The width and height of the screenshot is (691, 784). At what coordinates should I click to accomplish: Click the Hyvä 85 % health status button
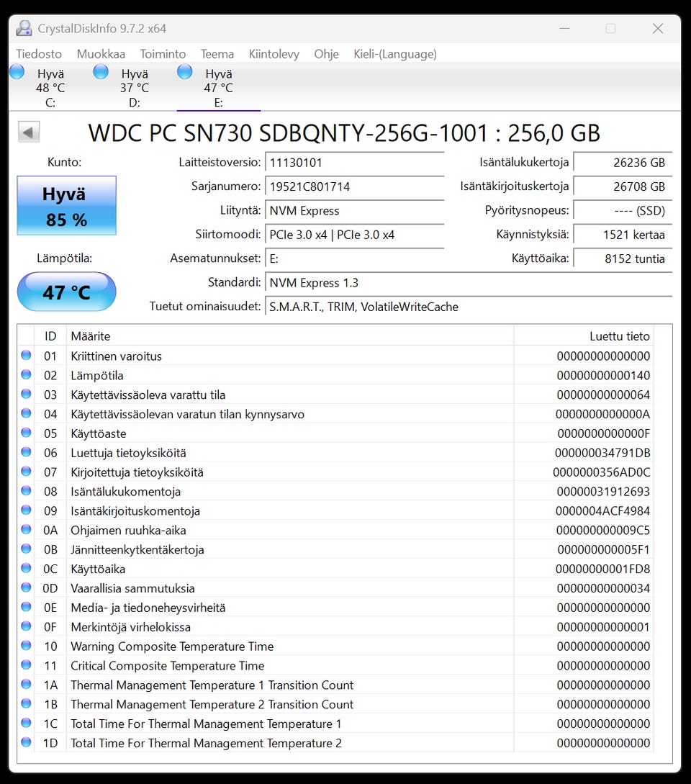click(x=66, y=205)
